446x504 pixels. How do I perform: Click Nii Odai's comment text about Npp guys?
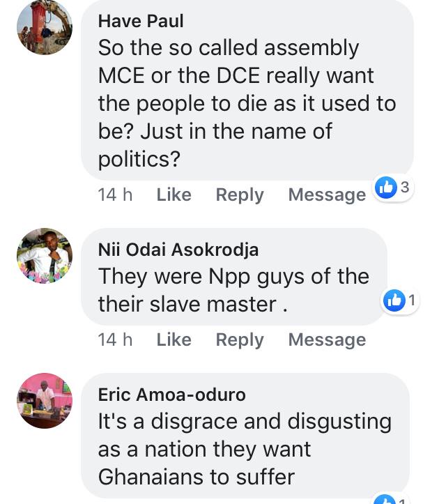(x=233, y=290)
